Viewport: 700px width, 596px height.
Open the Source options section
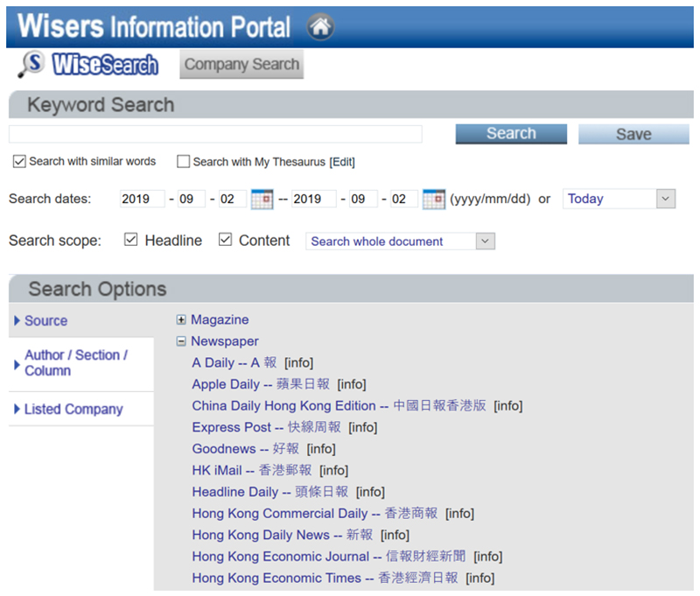[x=46, y=320]
